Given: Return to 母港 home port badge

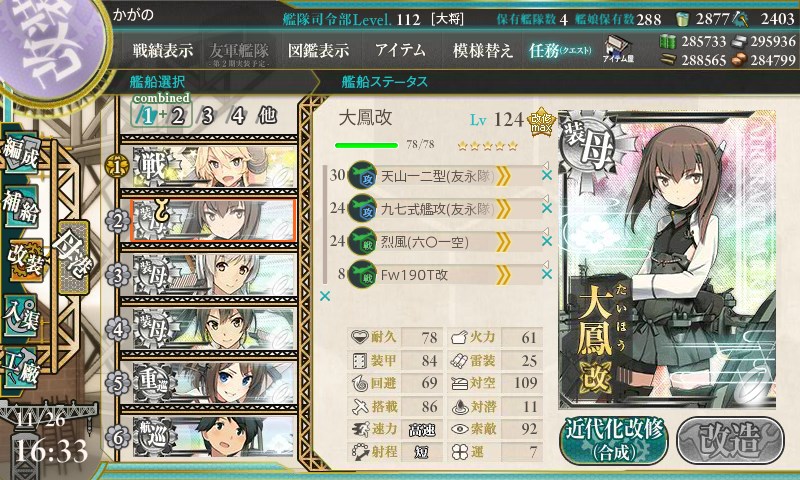Looking at the screenshot, I should [73, 257].
